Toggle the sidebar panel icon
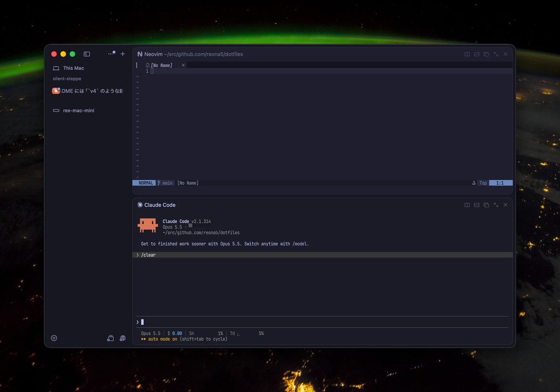This screenshot has width=560, height=392. (x=87, y=54)
